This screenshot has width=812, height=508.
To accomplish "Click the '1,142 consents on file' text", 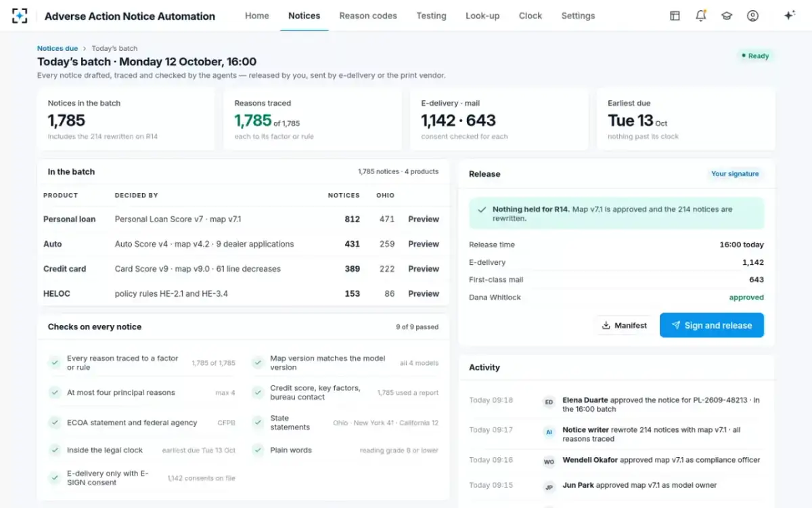I will click(x=202, y=478).
